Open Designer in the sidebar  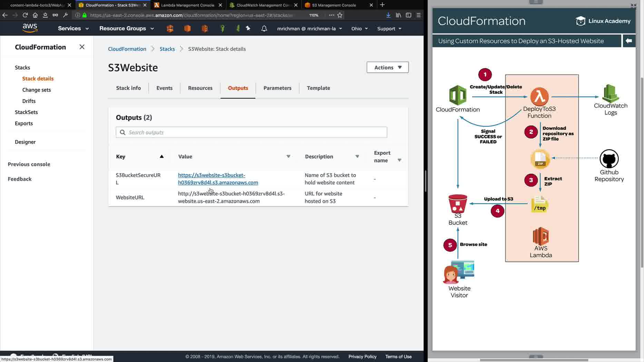25,142
